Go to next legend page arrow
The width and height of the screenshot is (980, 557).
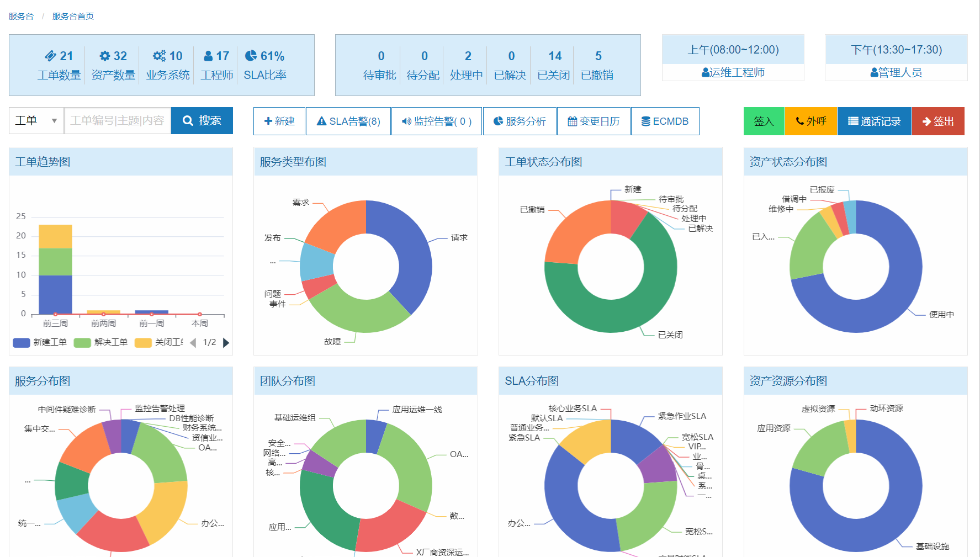pyautogui.click(x=226, y=343)
